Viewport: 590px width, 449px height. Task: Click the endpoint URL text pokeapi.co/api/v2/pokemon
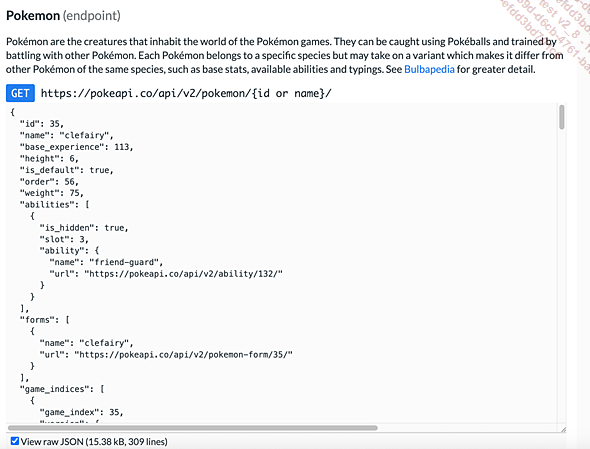pos(186,93)
